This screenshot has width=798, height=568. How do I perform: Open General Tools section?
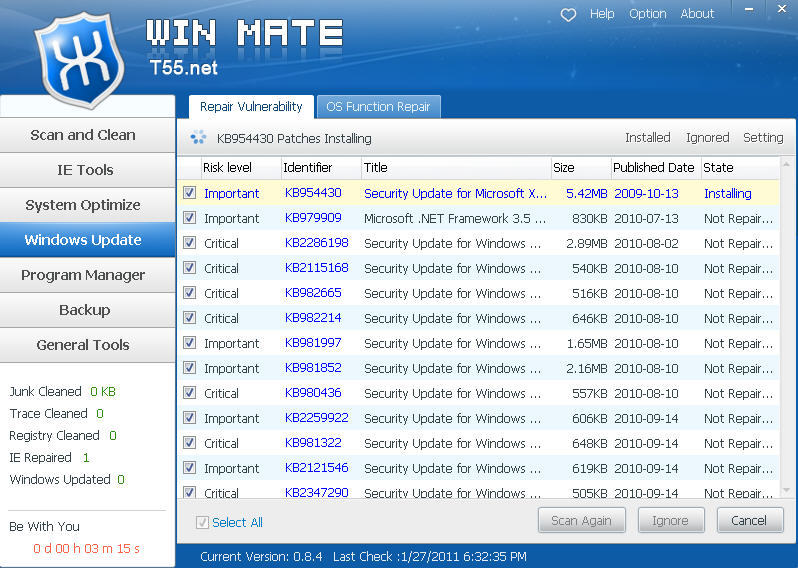pyautogui.click(x=87, y=345)
